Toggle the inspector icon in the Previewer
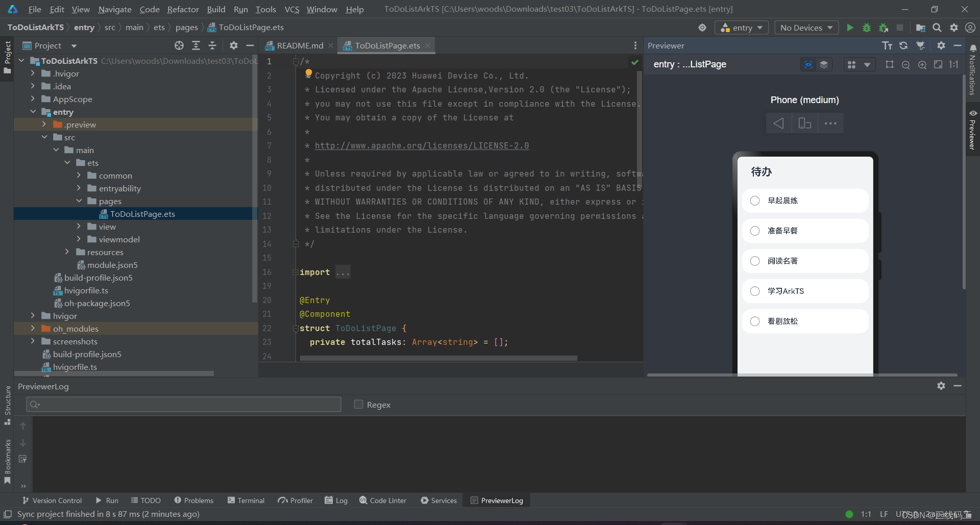The image size is (980, 525). tap(808, 64)
